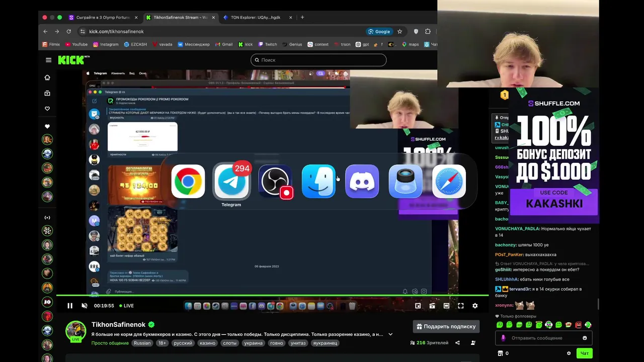Open the emoji picker in chat input
Image resolution: width=644 pixels, height=362 pixels.
[x=585, y=338]
